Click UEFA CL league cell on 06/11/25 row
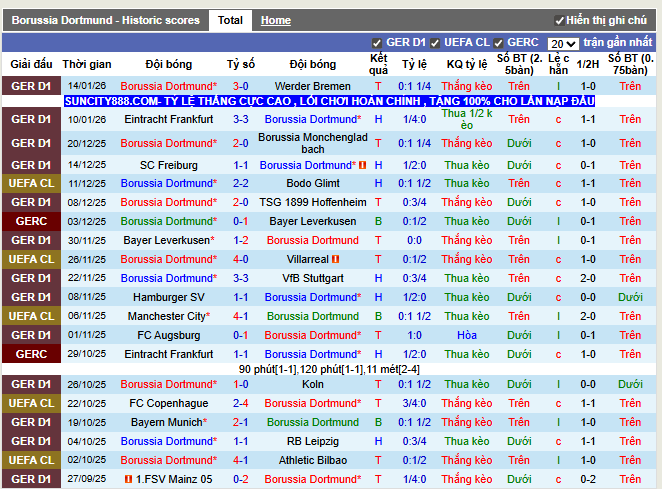663x489 pixels. point(31,316)
